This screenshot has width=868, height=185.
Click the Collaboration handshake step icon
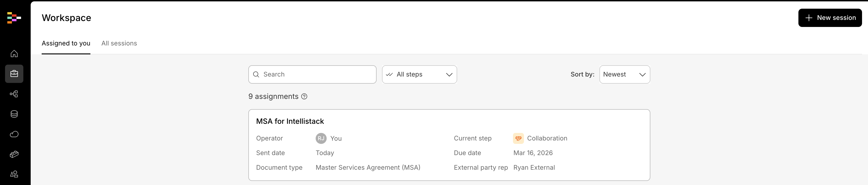coord(518,138)
